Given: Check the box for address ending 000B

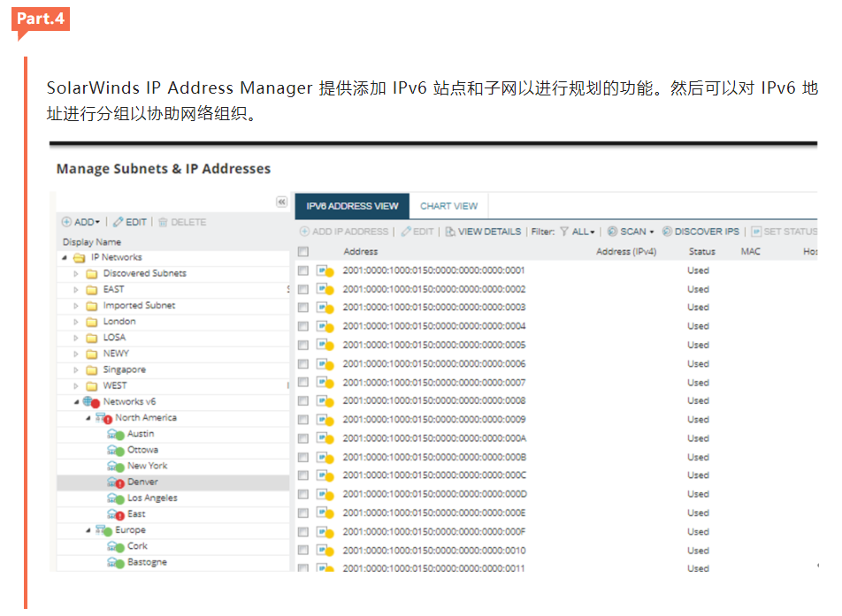Looking at the screenshot, I should tap(303, 457).
